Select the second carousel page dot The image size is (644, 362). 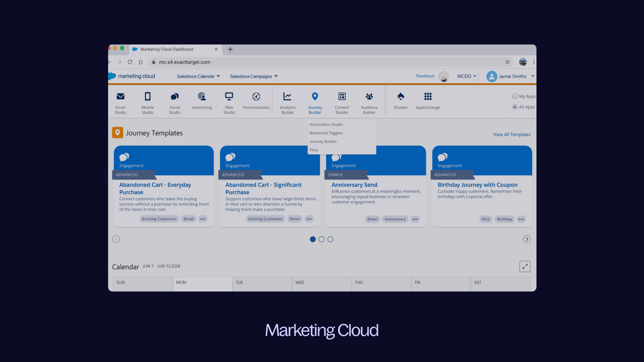click(x=321, y=239)
